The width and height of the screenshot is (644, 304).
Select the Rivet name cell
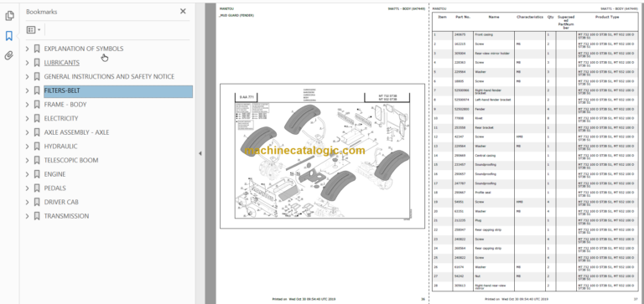[494, 118]
